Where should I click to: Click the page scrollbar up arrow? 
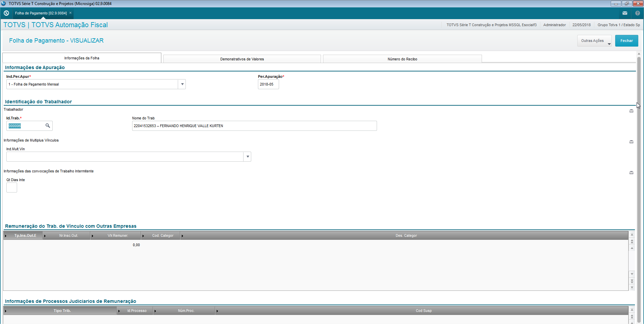click(639, 54)
